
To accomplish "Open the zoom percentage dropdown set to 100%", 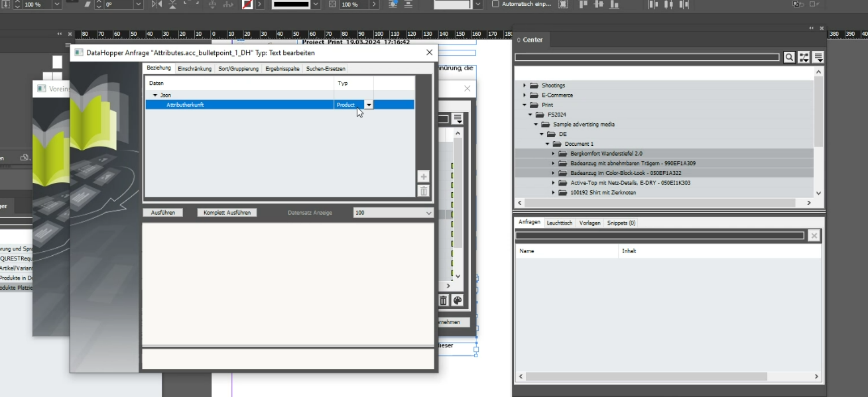I will (x=57, y=5).
